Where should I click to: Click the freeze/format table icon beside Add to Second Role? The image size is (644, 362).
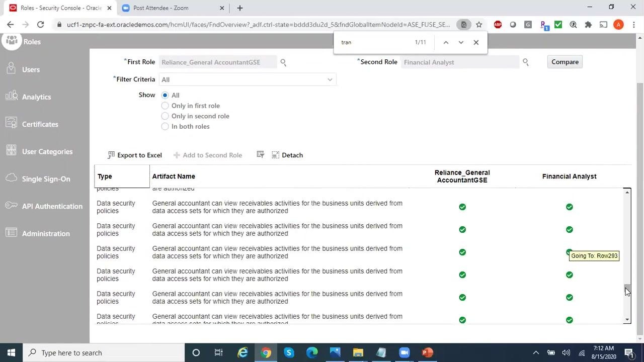tap(260, 155)
